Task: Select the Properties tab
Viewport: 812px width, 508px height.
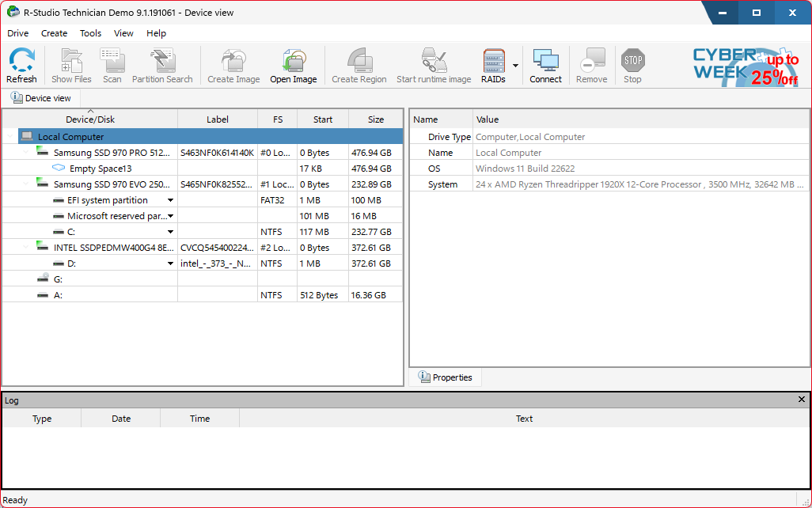Action: click(446, 377)
